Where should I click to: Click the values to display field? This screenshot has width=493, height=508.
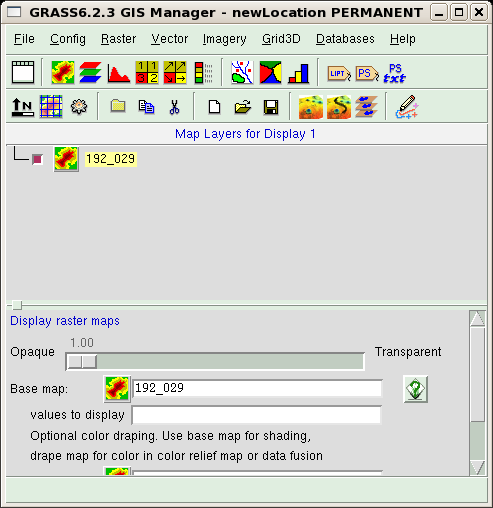point(256,415)
